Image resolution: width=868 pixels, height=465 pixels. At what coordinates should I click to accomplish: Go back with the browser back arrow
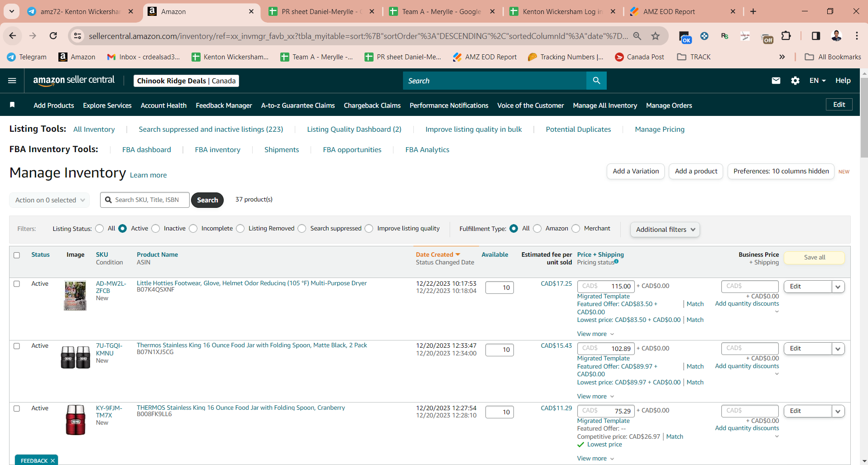click(x=13, y=36)
